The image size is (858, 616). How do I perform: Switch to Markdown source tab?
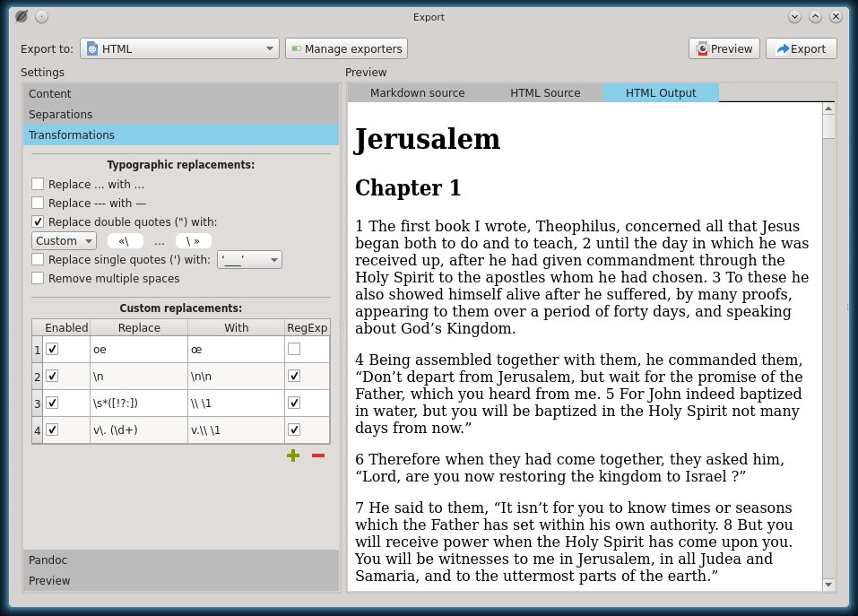point(418,93)
